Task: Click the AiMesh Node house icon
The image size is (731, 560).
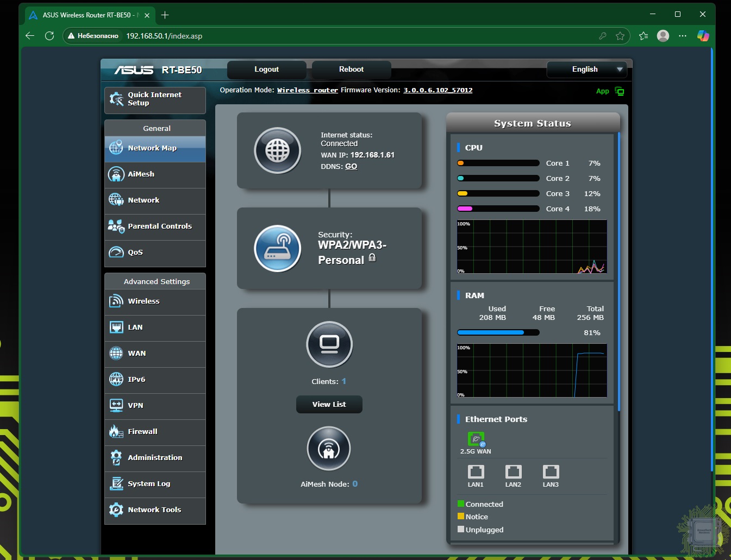Action: pos(329,449)
